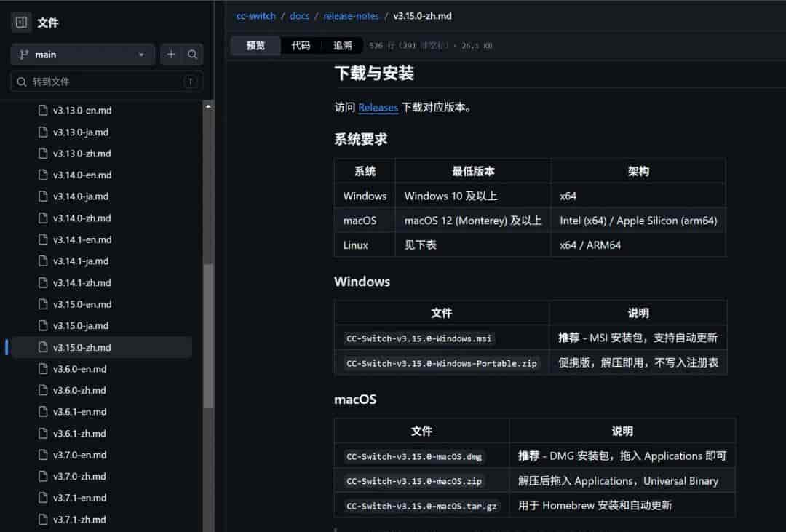Click the 系统要求 heading

coord(361,139)
